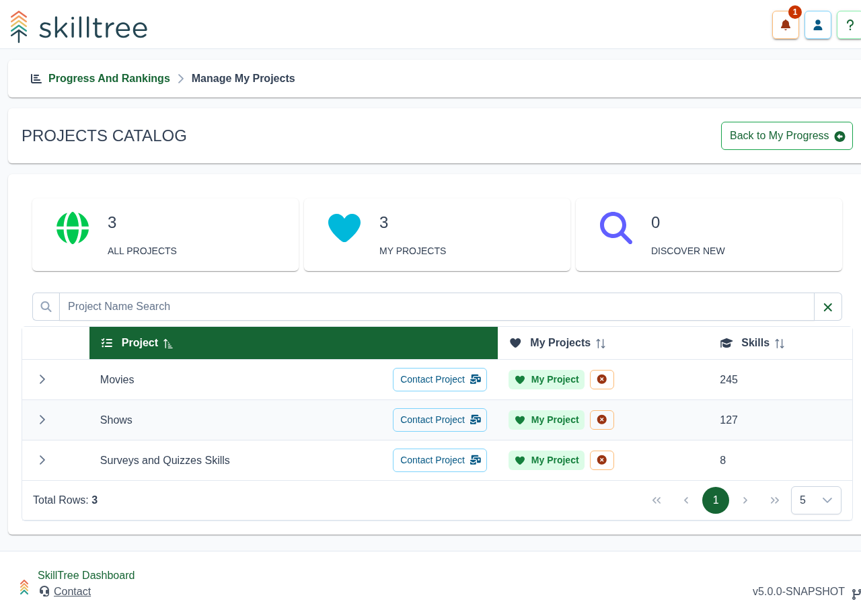The width and height of the screenshot is (861, 616).
Task: Select page 1 in pagination
Action: click(716, 500)
